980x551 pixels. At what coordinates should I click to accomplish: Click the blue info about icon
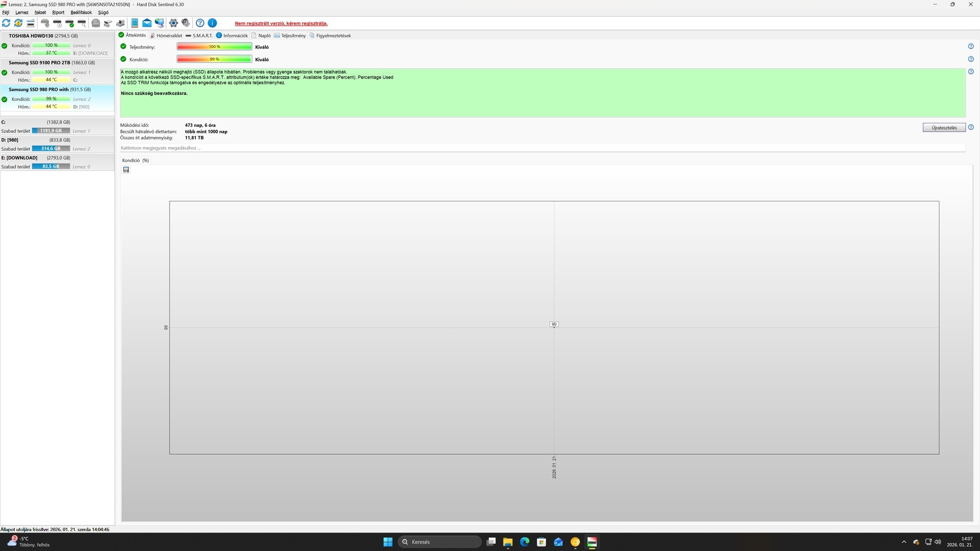(213, 23)
